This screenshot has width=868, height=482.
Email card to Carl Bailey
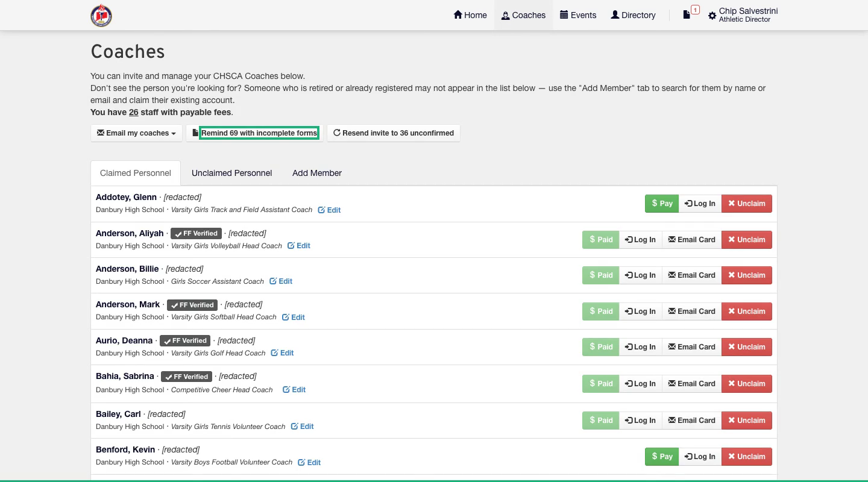pyautogui.click(x=691, y=421)
